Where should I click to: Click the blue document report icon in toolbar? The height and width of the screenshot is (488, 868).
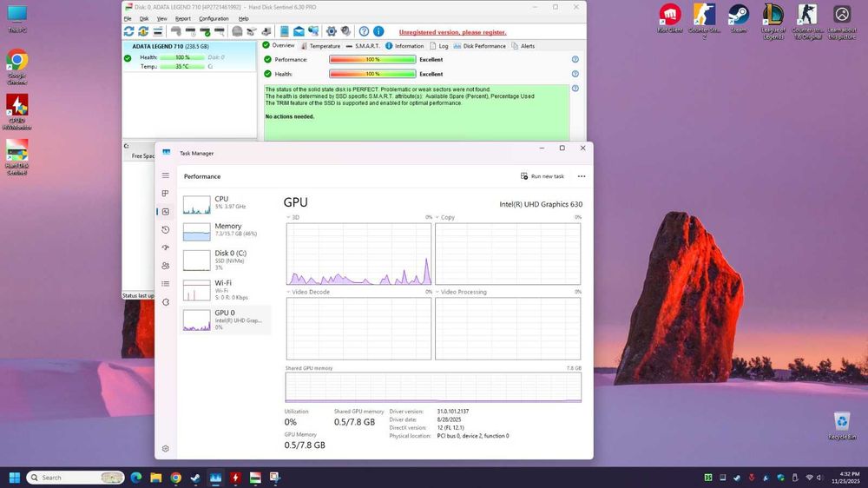[x=284, y=31]
